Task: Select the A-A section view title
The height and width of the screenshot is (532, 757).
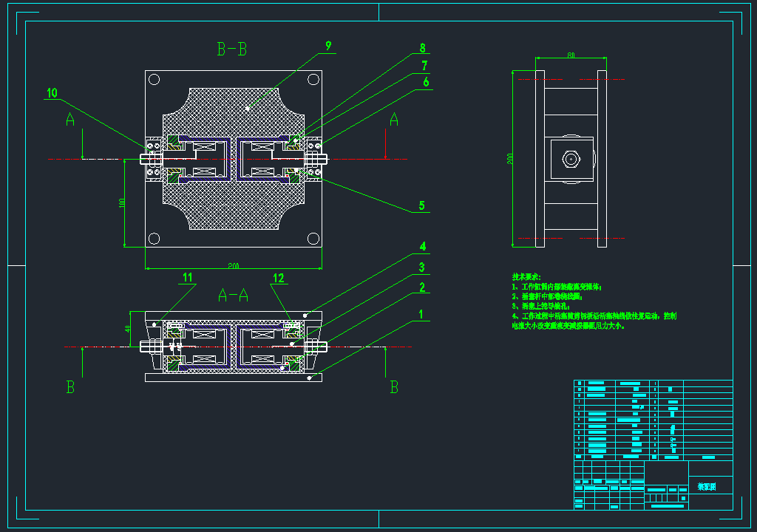Action: click(x=233, y=295)
